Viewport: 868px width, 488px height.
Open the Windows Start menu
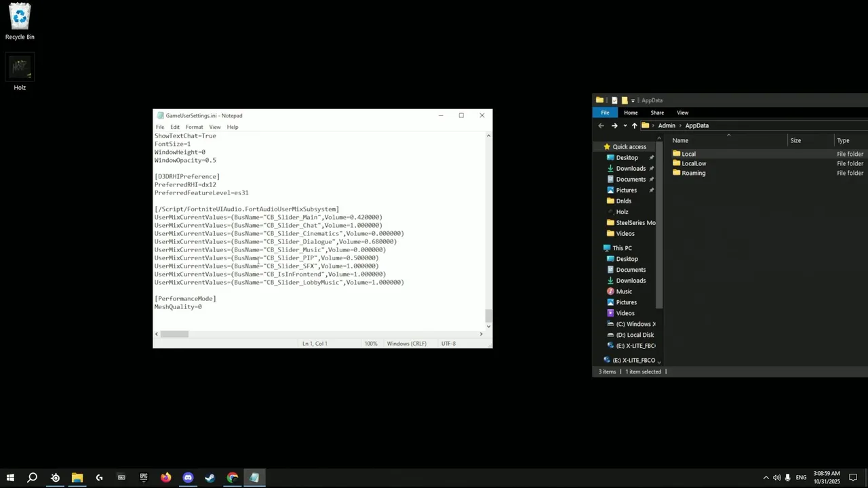pyautogui.click(x=10, y=478)
